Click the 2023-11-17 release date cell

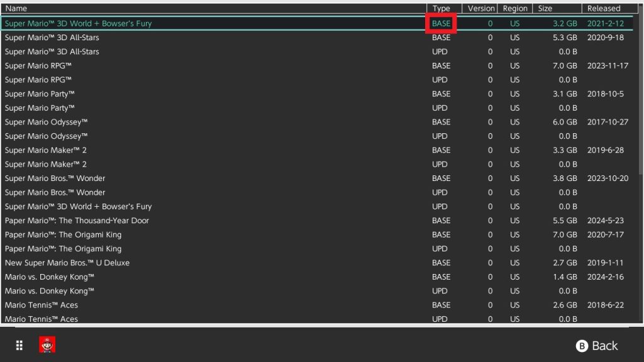click(x=608, y=65)
